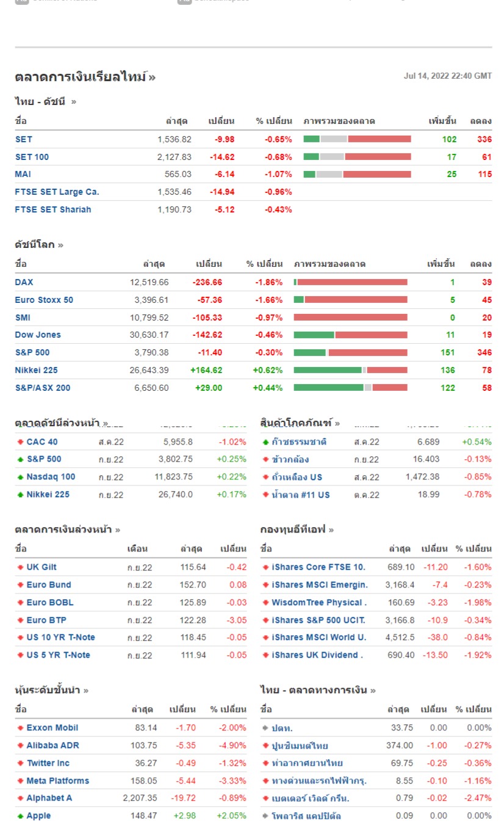Viewport: 504px width, 833px height.
Task: Select iShares MSCI World U. ETF
Action: (x=319, y=637)
